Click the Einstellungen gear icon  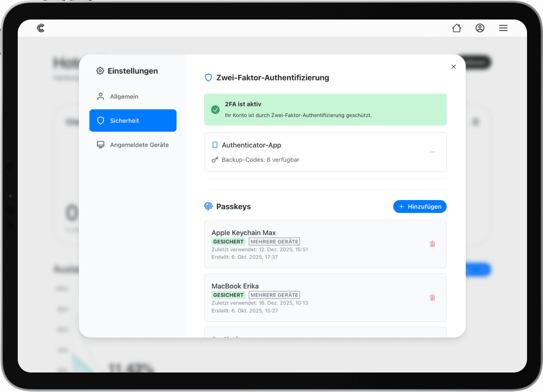point(100,71)
